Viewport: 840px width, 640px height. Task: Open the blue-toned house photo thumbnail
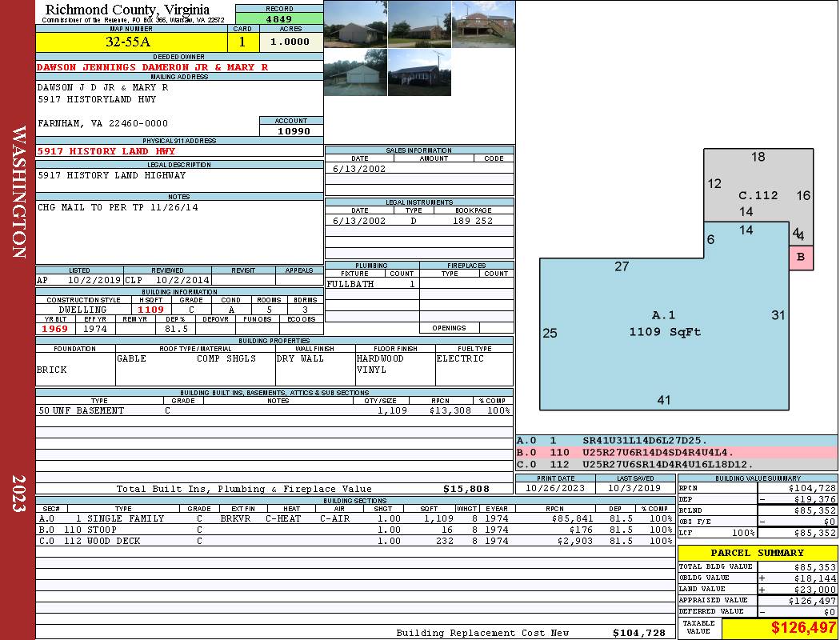point(419,72)
